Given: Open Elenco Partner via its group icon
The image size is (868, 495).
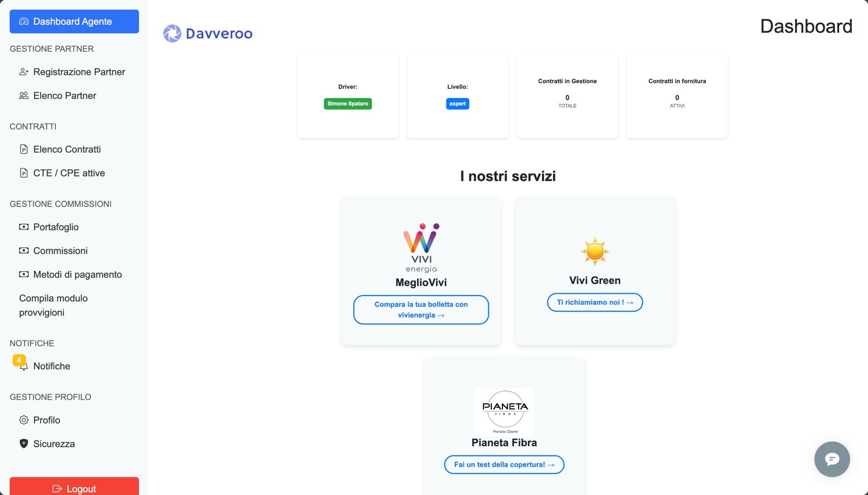Looking at the screenshot, I should (x=23, y=95).
